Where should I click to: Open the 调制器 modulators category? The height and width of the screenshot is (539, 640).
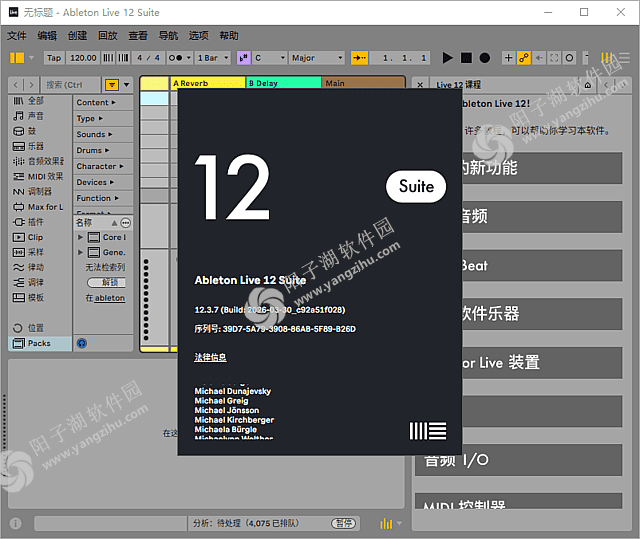point(40,191)
